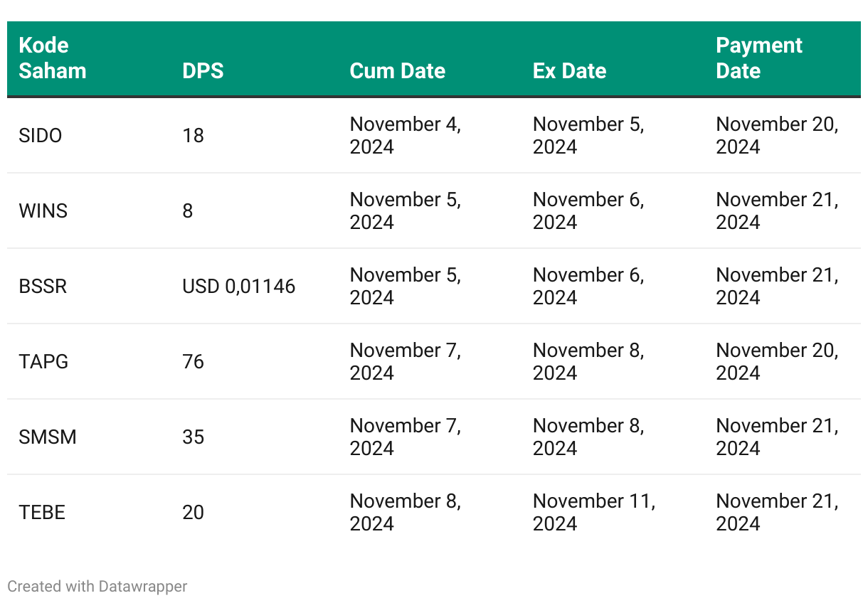Select the TAPG stock code cell
Viewport: 868px width, 603px height.
[43, 361]
